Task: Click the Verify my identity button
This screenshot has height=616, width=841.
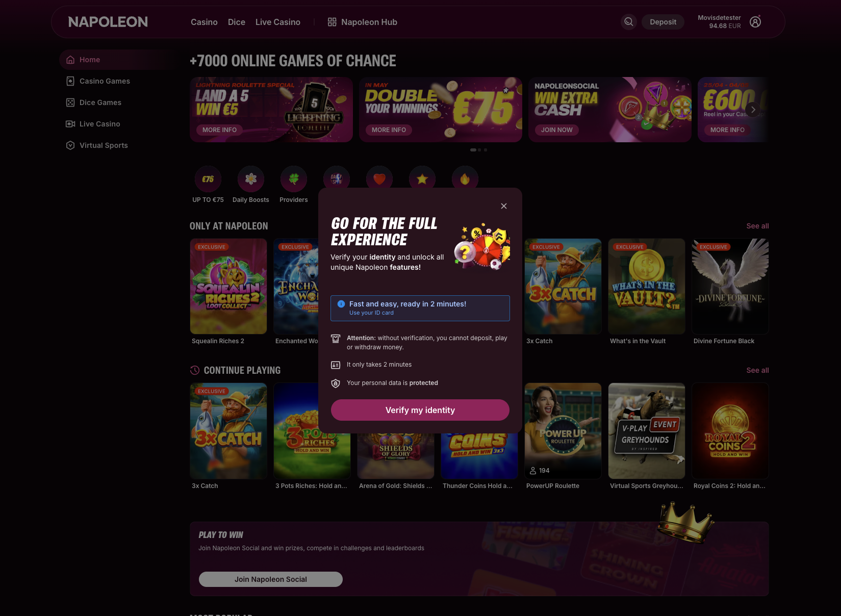Action: point(420,410)
